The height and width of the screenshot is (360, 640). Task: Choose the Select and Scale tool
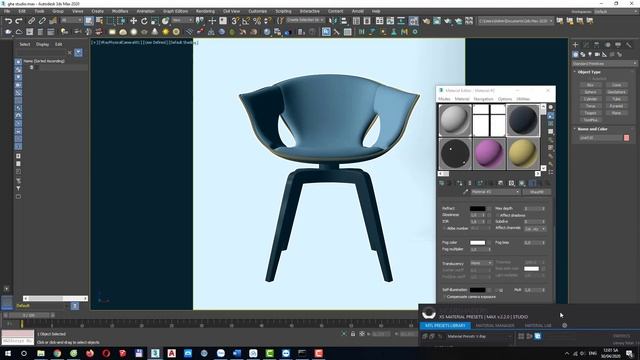click(x=155, y=21)
